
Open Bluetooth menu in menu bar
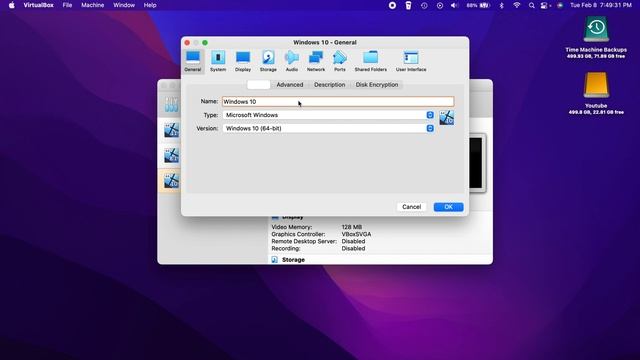coord(502,5)
